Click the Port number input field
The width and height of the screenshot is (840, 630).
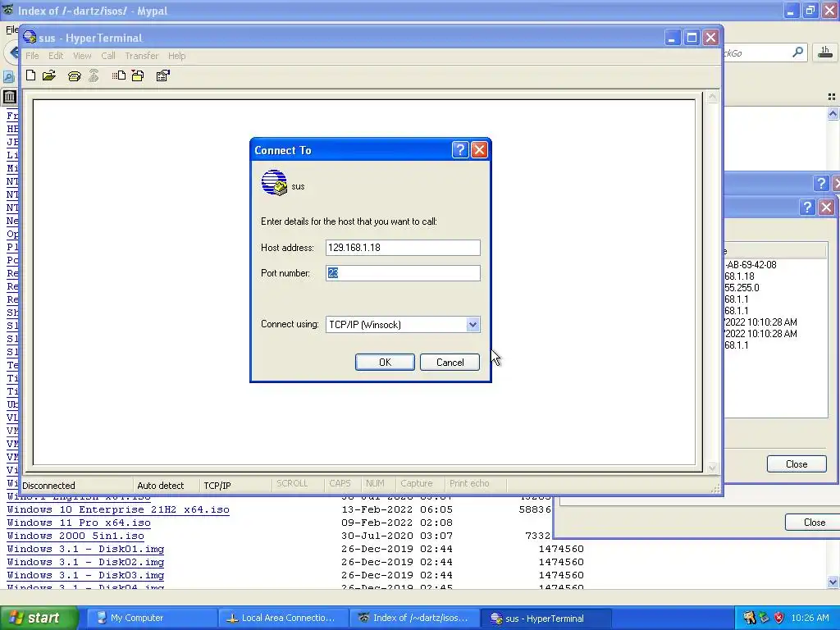(403, 273)
